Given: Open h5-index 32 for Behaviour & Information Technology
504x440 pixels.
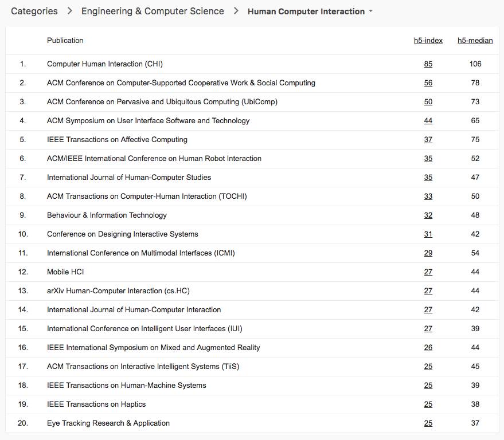Looking at the screenshot, I should coord(428,215).
